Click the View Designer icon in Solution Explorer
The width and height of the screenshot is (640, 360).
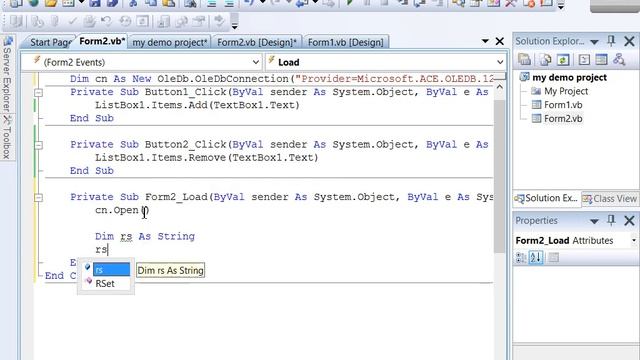coord(601,60)
